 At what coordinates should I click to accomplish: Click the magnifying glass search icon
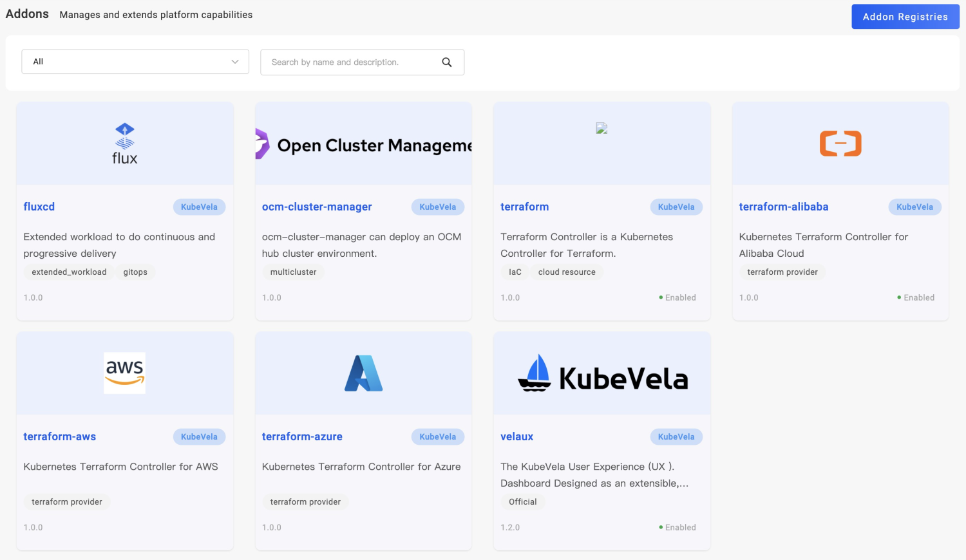(x=447, y=62)
